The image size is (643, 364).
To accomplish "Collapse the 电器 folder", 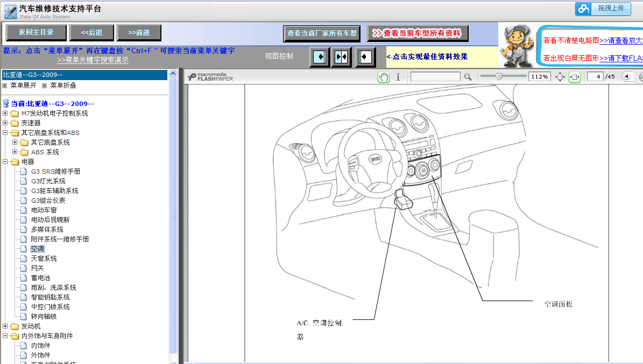I will [5, 162].
